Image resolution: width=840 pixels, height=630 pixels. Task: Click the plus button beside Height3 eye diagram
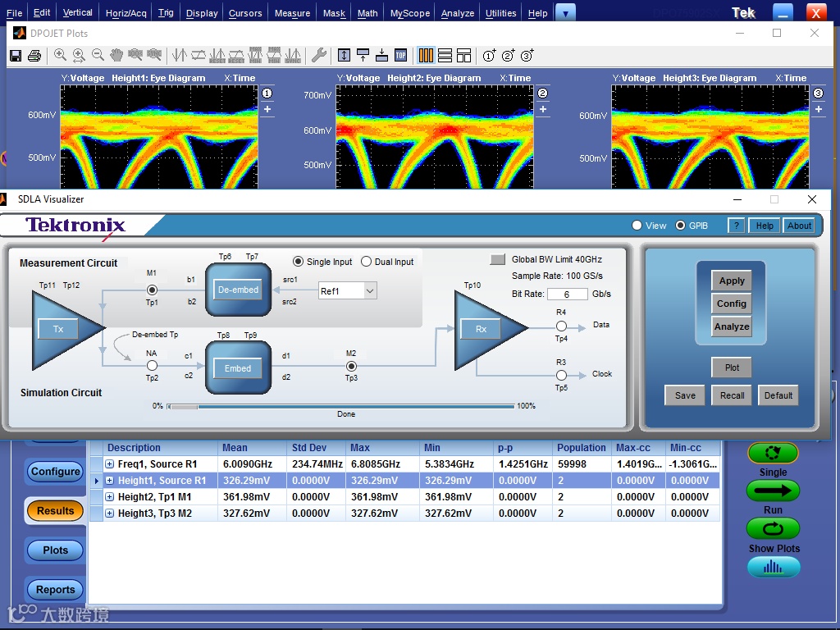pos(818,109)
